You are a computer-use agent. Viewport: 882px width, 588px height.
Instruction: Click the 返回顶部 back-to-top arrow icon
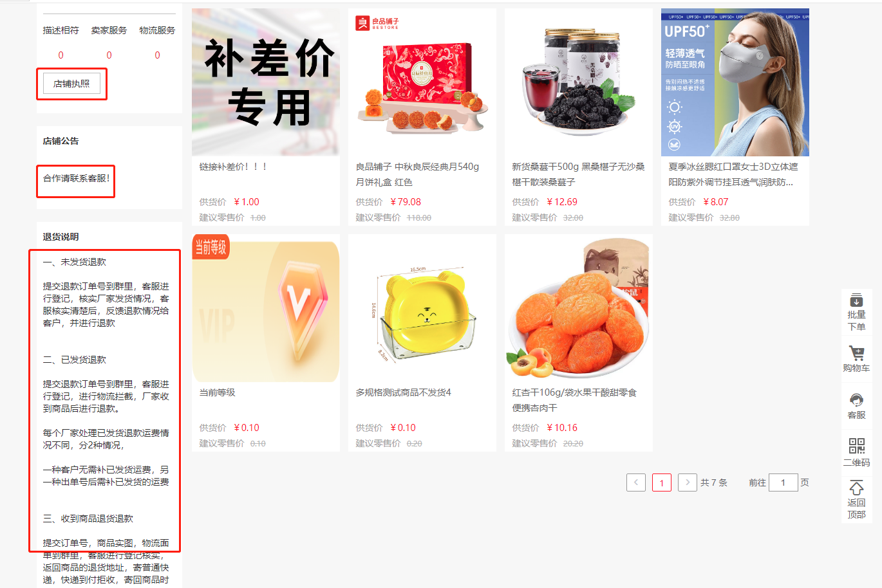point(856,488)
